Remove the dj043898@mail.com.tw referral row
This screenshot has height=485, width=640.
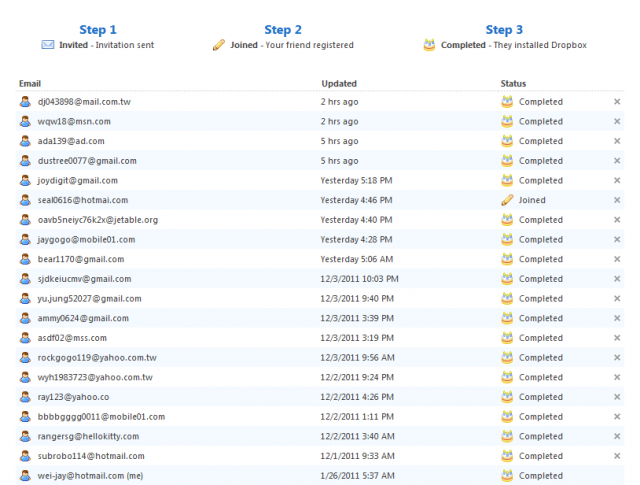click(x=617, y=102)
